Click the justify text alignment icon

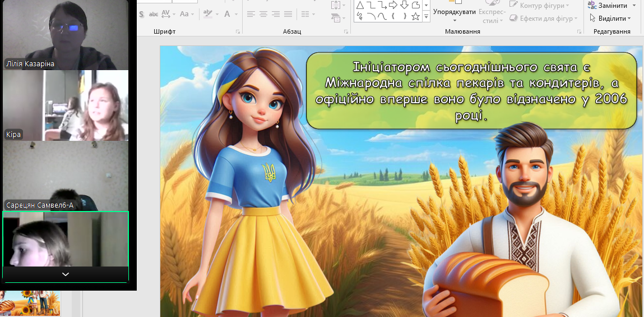click(x=288, y=14)
